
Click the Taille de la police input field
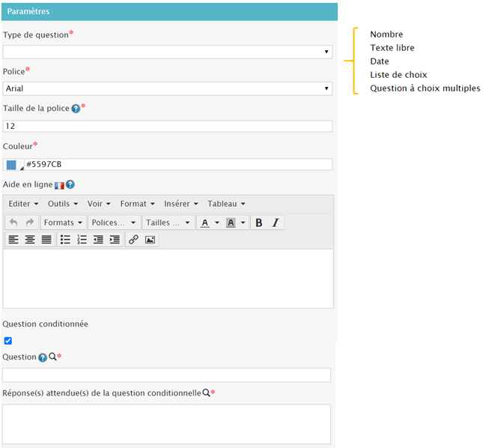168,127
